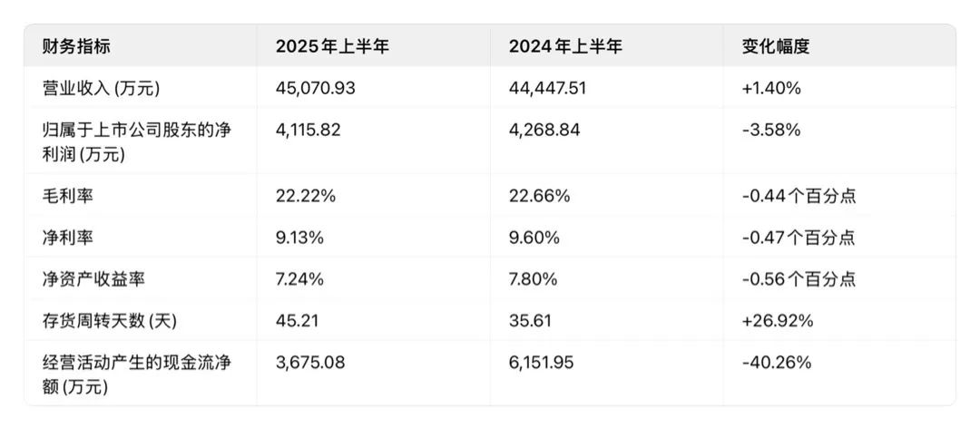
Task: Select revenue value 44,447.51
Action: (x=547, y=89)
